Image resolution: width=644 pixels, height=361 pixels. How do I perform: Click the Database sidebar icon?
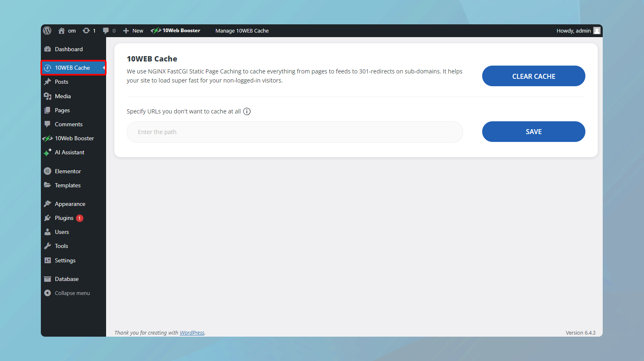point(47,278)
